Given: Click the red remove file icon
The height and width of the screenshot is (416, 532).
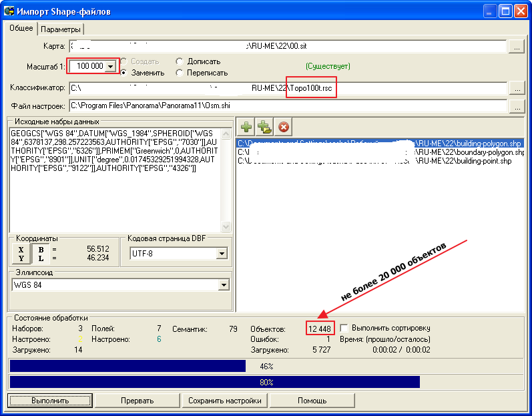Looking at the screenshot, I should 284,127.
